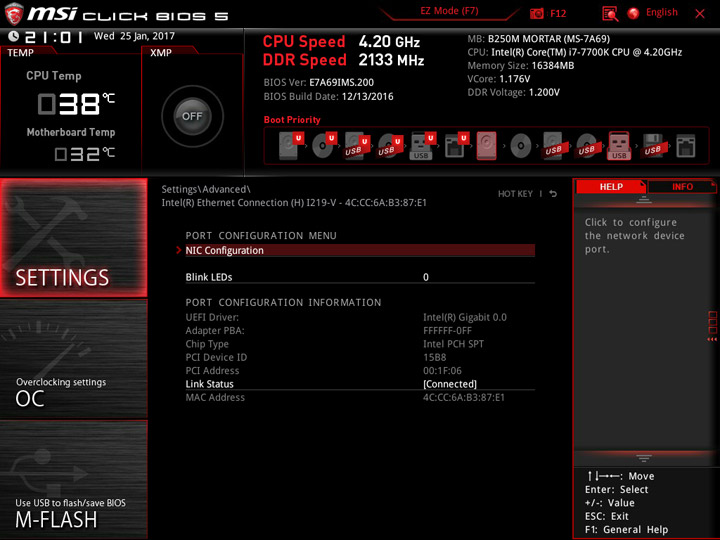Click the Motherboard Temp 32°C reading
Viewport: 720px width, 540px height.
tap(84, 154)
